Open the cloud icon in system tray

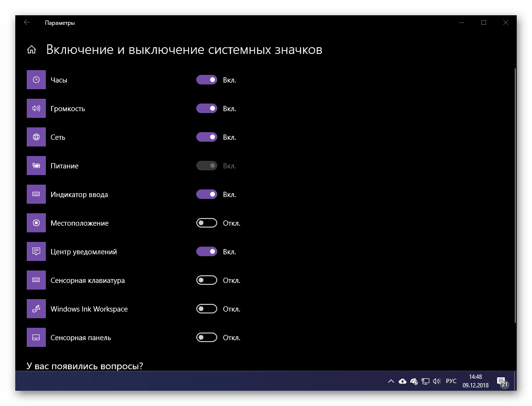click(x=403, y=381)
